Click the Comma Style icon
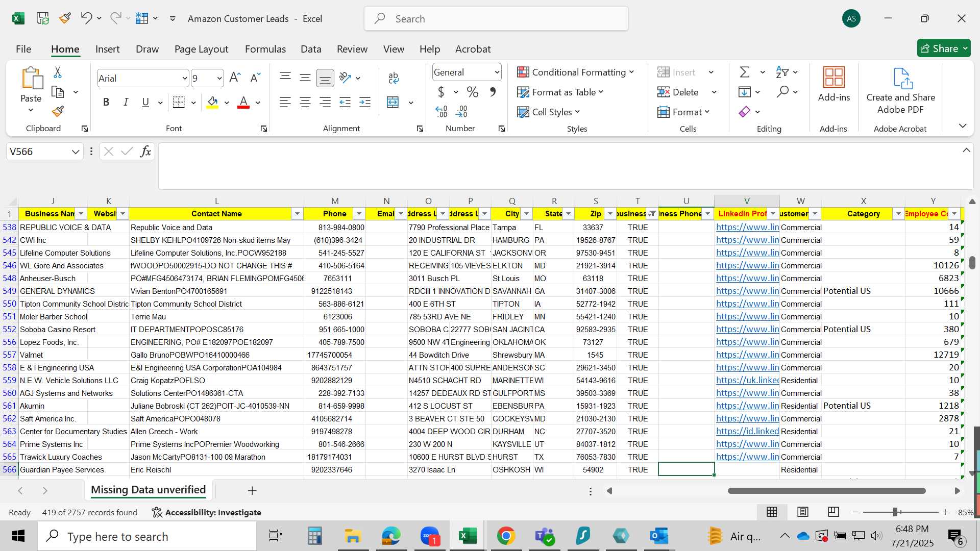The height and width of the screenshot is (551, 980). pos(493,92)
